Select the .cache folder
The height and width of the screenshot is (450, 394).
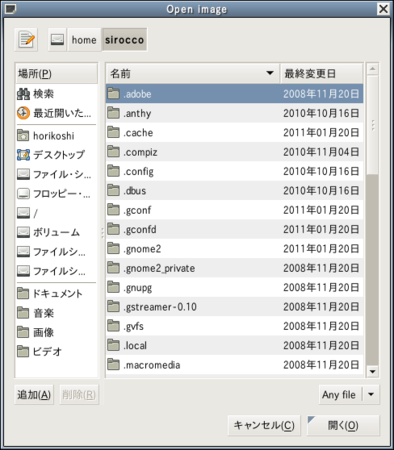click(x=235, y=133)
